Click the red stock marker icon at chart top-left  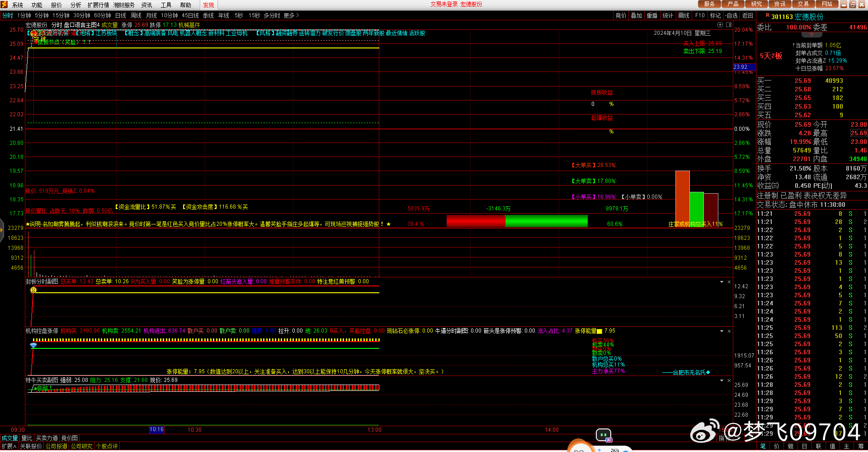point(33,34)
